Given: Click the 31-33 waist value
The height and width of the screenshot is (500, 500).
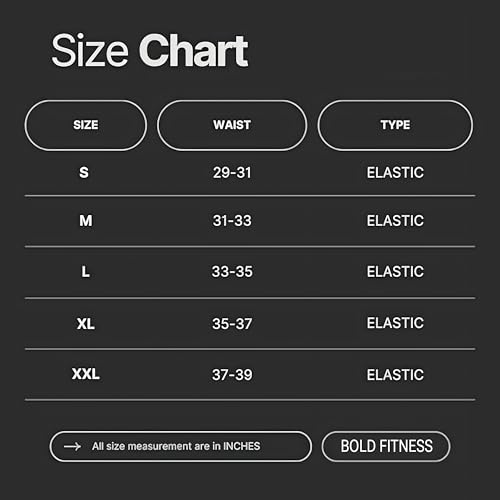Looking at the screenshot, I should tap(232, 221).
